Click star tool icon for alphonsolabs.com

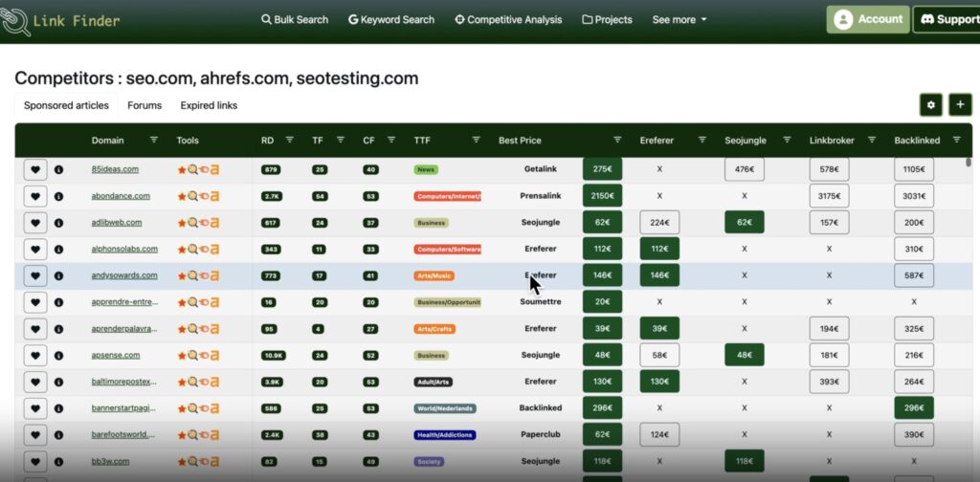[x=182, y=249]
